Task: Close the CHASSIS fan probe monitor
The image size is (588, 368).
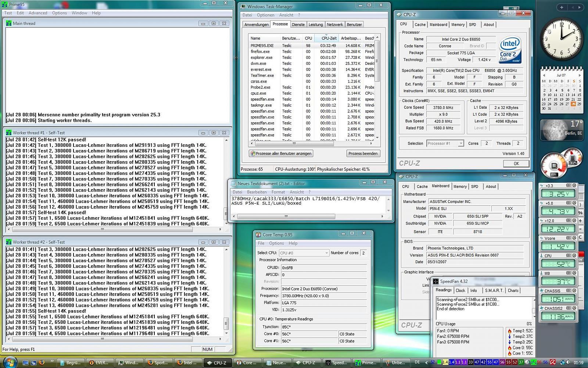Action: pyautogui.click(x=574, y=290)
